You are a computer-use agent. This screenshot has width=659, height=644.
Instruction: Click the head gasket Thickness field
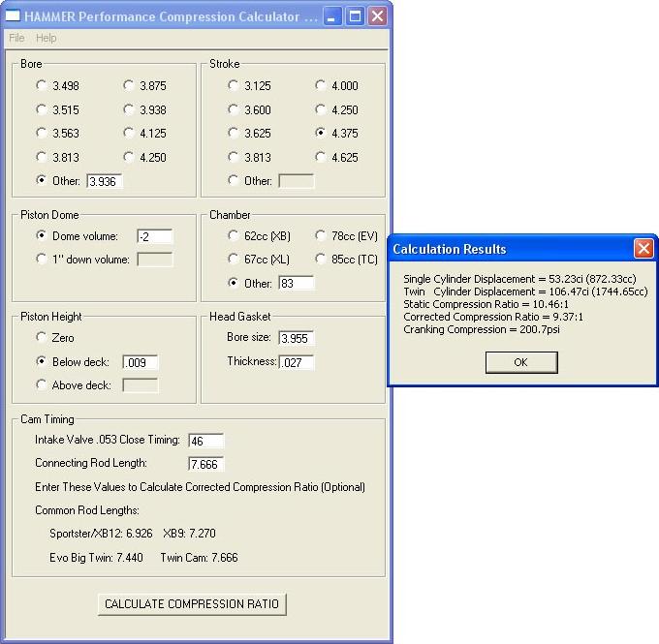pyautogui.click(x=296, y=362)
